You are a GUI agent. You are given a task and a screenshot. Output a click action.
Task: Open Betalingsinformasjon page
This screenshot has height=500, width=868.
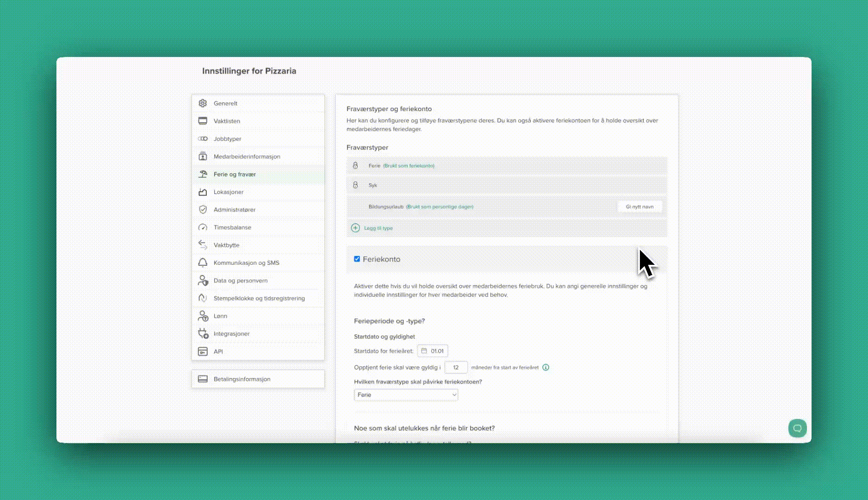tap(258, 379)
